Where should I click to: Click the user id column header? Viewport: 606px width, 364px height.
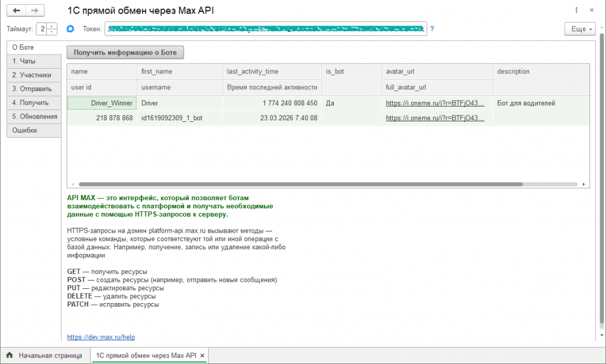pyautogui.click(x=102, y=88)
